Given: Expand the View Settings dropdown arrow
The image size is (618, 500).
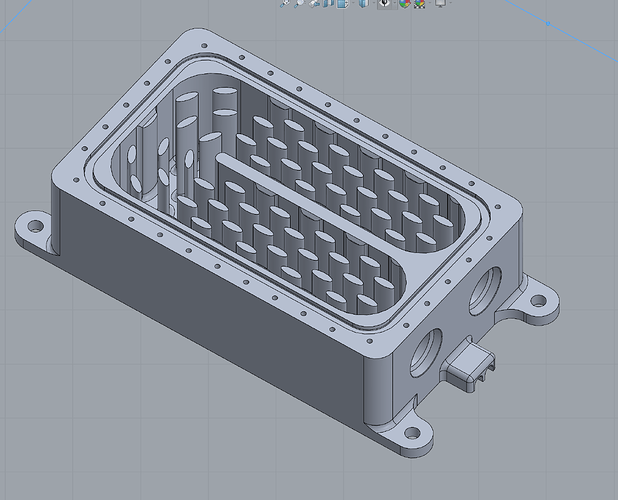Looking at the screenshot, I should pos(450,2).
